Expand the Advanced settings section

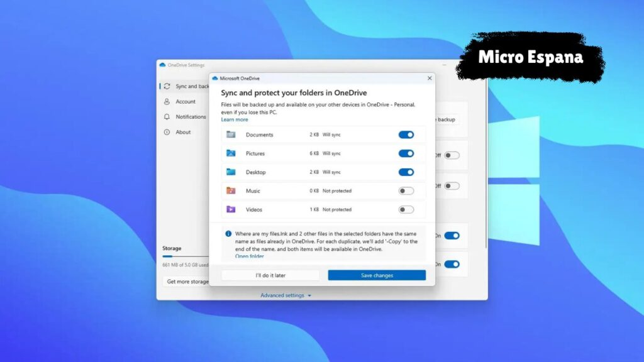tap(286, 295)
